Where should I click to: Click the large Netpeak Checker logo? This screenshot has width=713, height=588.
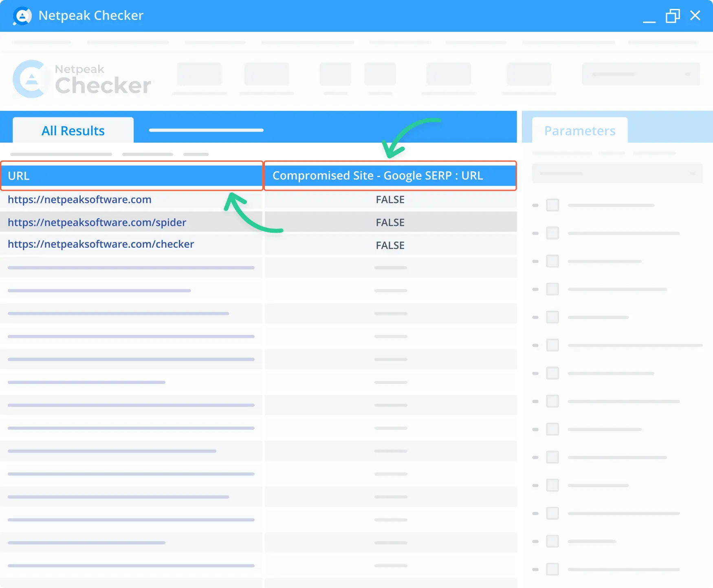pos(82,79)
